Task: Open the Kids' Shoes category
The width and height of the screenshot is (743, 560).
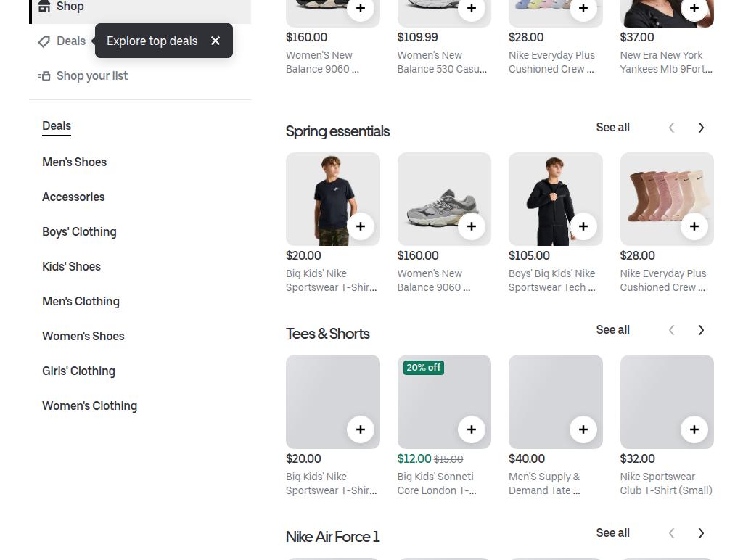Action: (72, 267)
